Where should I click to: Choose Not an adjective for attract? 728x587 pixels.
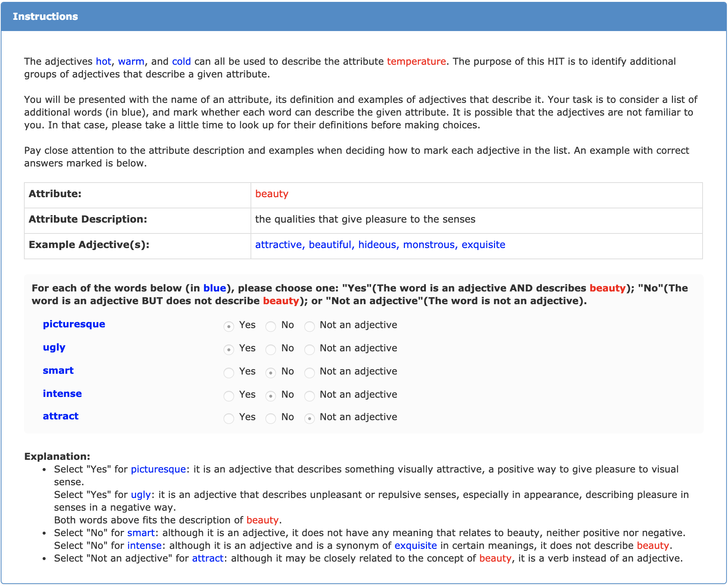[x=310, y=418]
